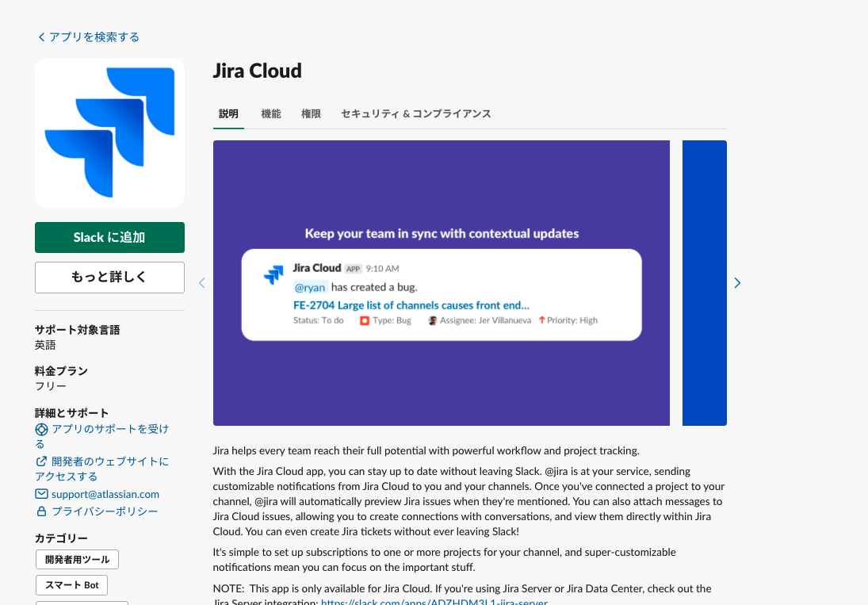This screenshot has width=868, height=605.
Task: Click the envelope email icon
Action: tap(41, 494)
